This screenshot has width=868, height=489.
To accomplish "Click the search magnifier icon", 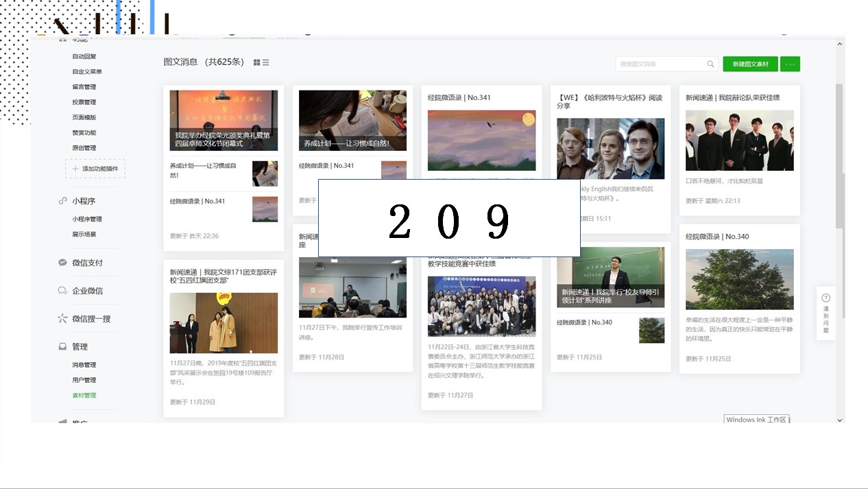I will (710, 64).
